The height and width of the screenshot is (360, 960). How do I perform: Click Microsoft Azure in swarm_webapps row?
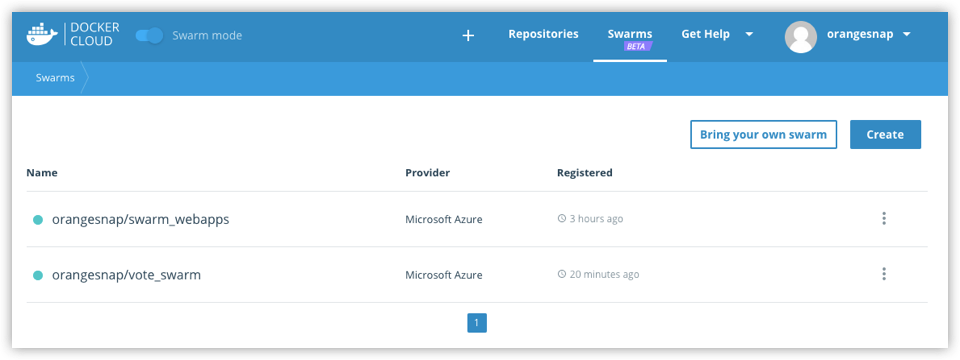pyautogui.click(x=444, y=219)
